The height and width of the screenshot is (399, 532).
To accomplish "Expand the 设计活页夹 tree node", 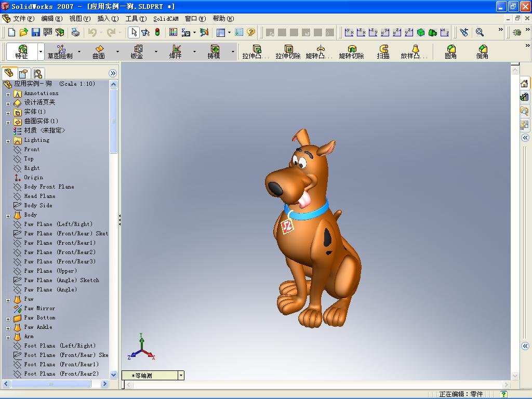I will coord(8,104).
